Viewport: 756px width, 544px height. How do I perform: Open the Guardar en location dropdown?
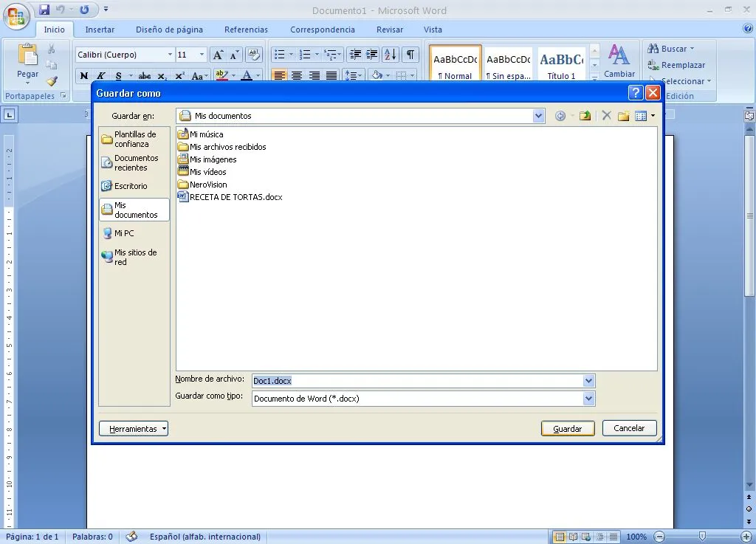(x=540, y=116)
